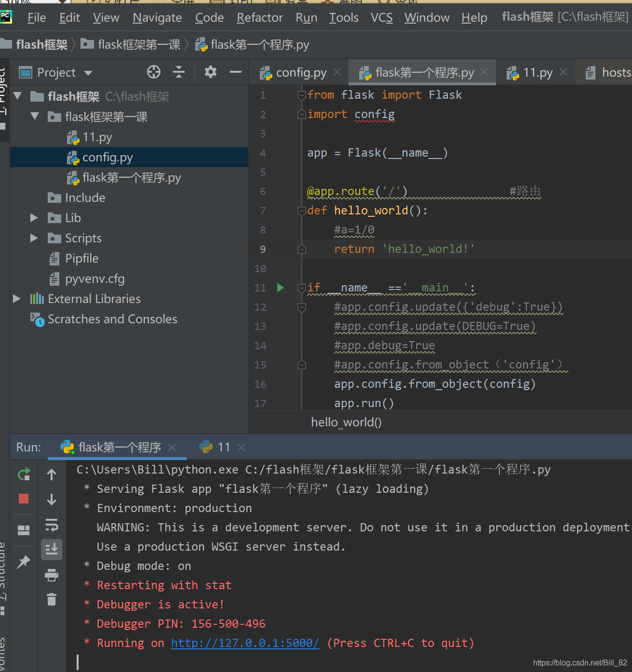Open the Run menu
This screenshot has width=632, height=672.
coord(307,18)
